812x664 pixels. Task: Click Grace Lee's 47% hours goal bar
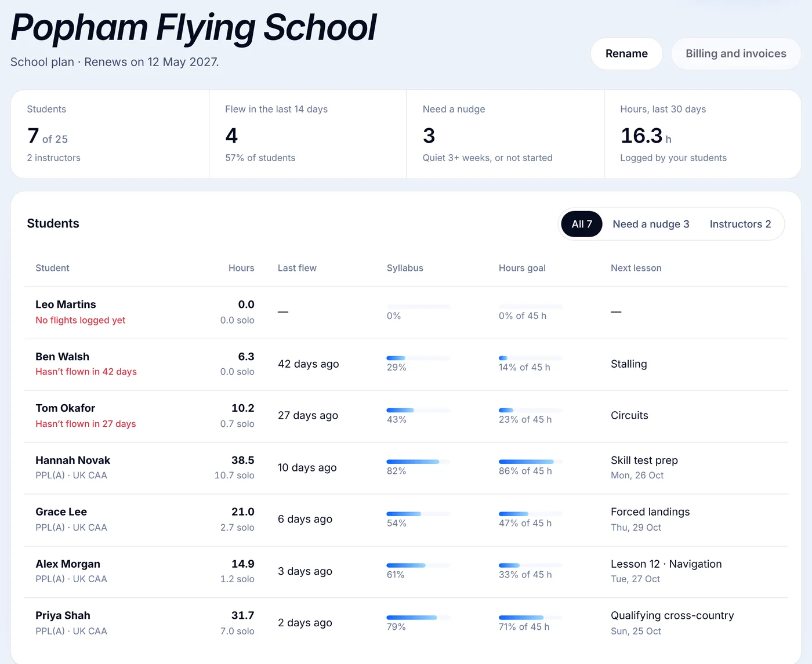coord(530,514)
